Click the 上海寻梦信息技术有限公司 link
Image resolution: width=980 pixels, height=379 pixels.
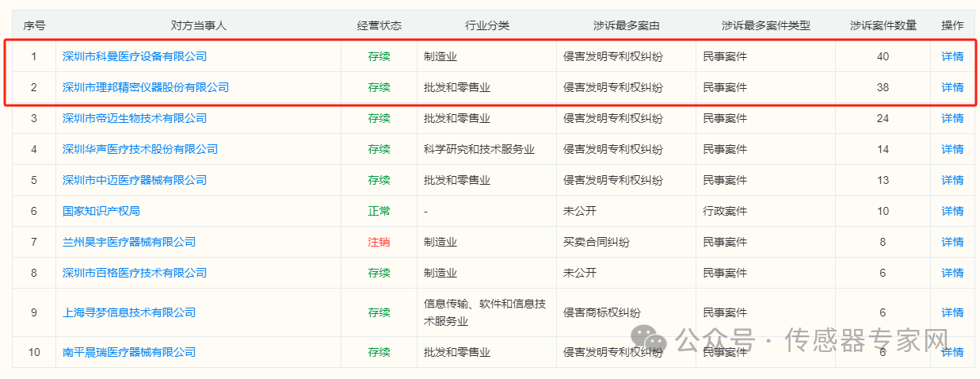pyautogui.click(x=129, y=312)
